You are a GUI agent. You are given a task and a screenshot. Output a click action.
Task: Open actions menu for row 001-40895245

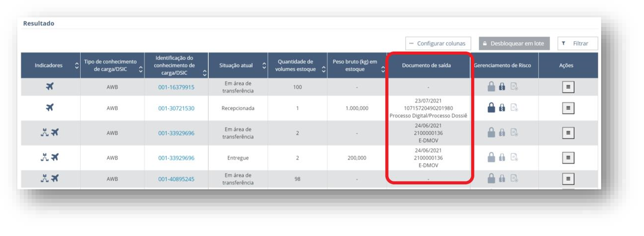click(x=568, y=179)
